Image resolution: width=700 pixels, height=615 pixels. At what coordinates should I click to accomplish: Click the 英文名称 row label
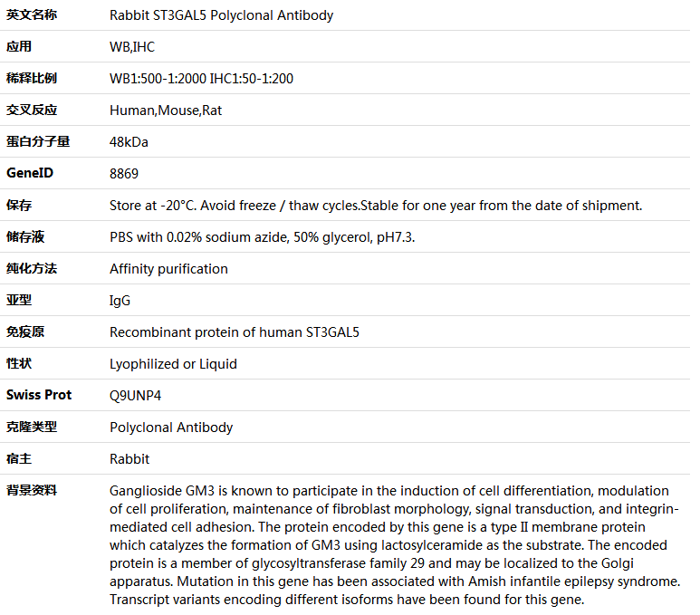[32, 15]
